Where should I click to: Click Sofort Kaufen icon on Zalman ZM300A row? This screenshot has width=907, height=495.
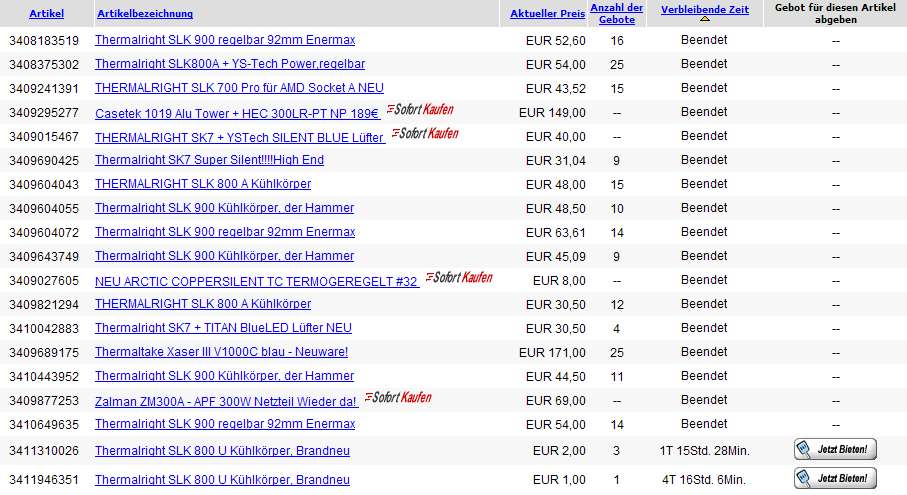point(399,397)
